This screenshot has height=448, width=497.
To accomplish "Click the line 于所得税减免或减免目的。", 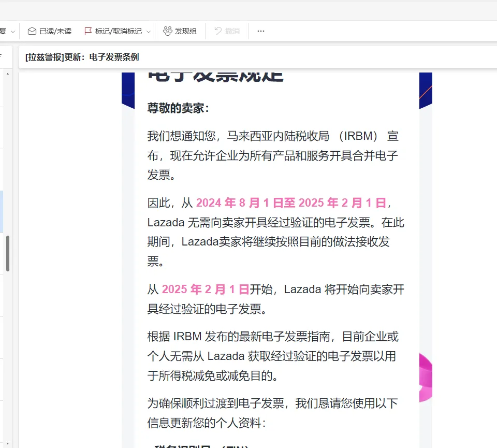I will tap(213, 376).
